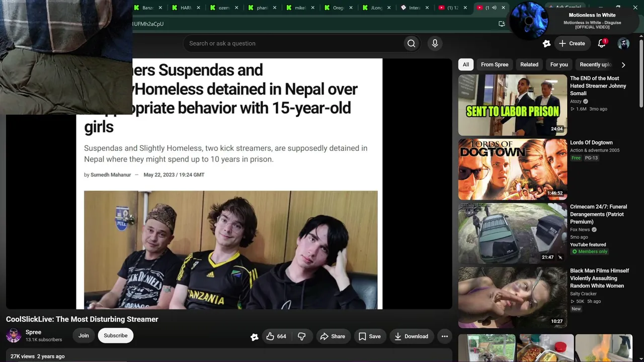Close the HARM Kick tab

198,8
